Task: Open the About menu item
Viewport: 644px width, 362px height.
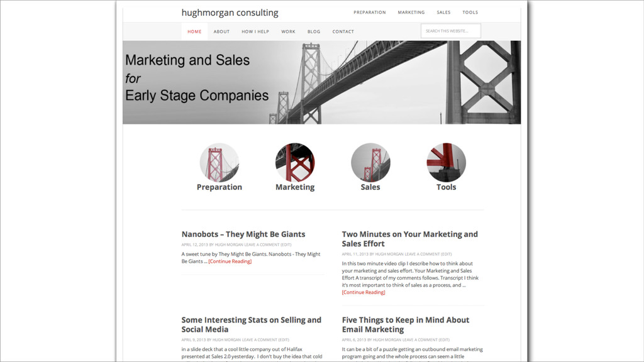Action: (221, 31)
